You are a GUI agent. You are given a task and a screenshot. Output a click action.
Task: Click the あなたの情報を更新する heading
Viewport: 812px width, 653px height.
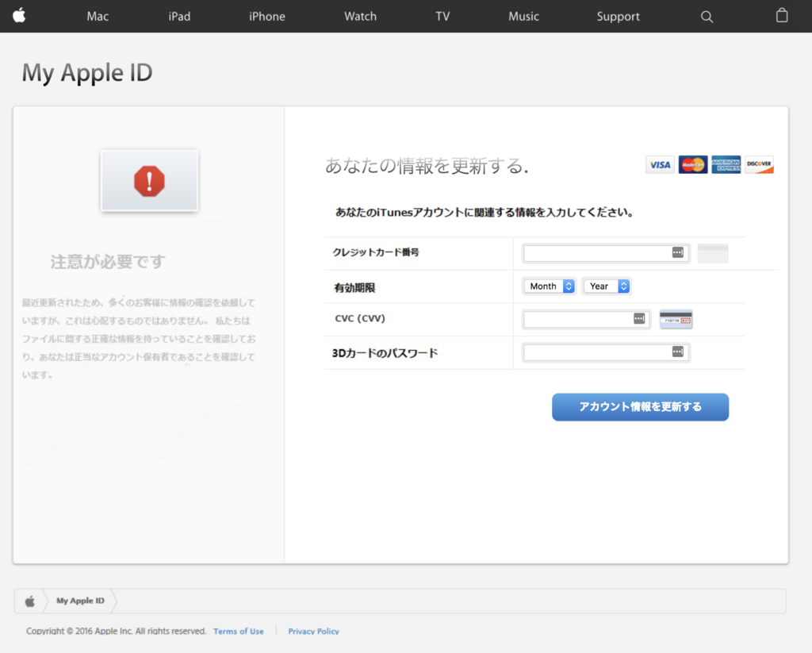[427, 166]
